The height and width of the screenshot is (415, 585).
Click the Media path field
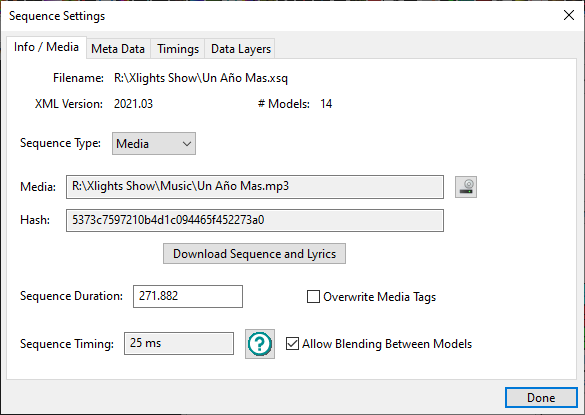coord(255,187)
